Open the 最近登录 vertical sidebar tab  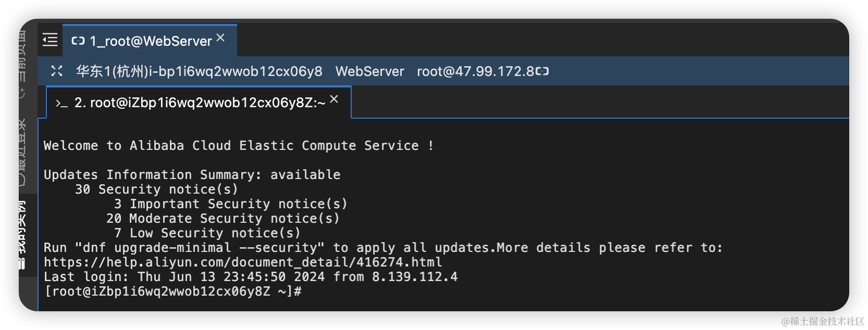coord(22,147)
